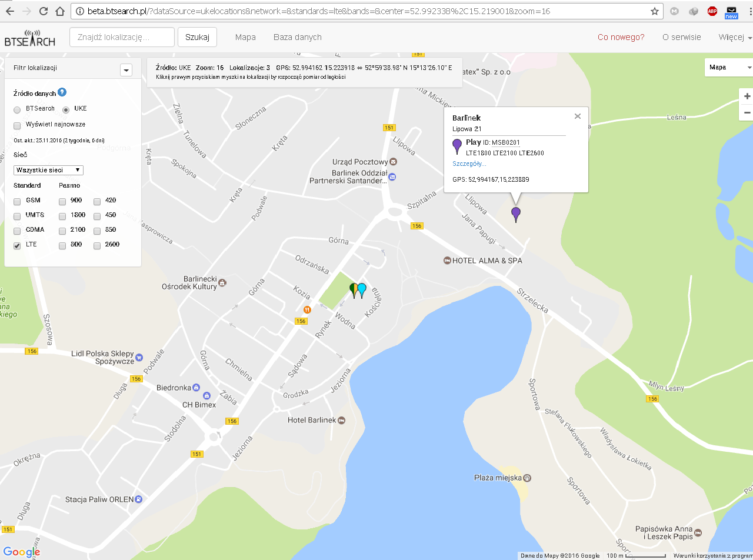Viewport: 753px width, 560px height.
Task: Select the purple Play location pin on map
Action: click(516, 214)
